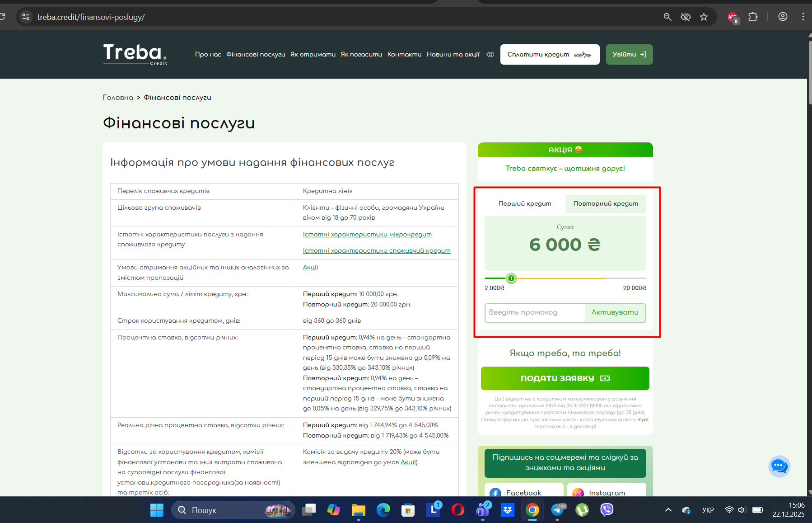Open the Facebook social button

click(x=524, y=491)
